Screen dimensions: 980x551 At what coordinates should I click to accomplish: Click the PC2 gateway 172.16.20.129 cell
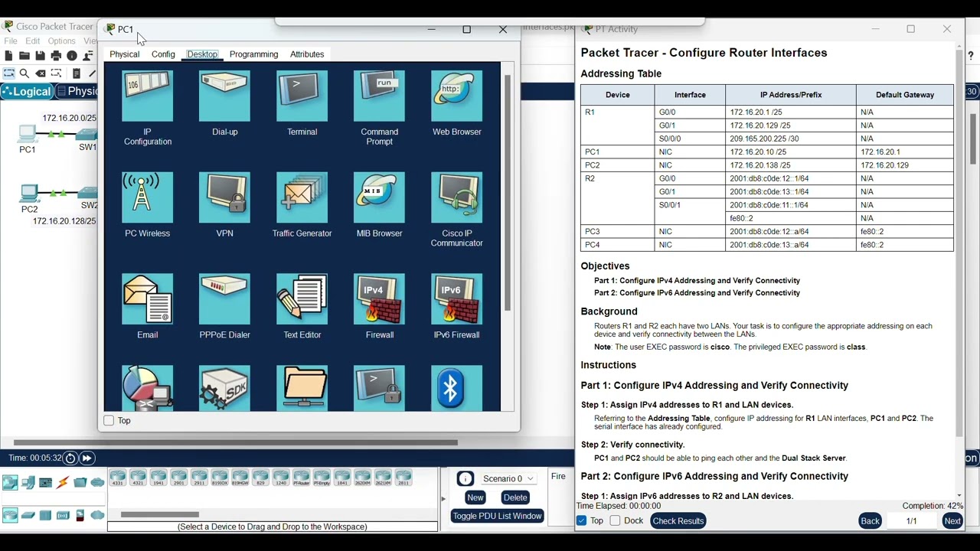click(904, 165)
